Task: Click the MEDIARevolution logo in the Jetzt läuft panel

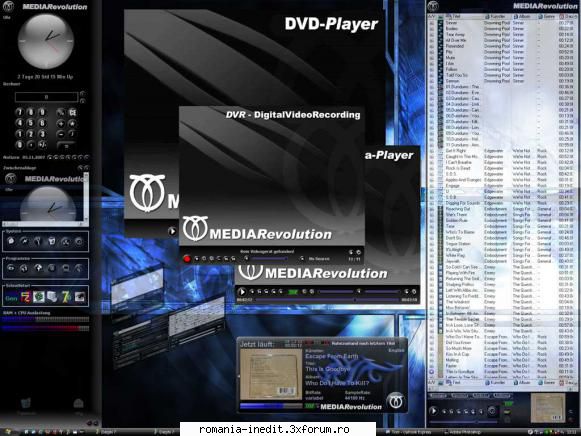Action: tap(396, 401)
